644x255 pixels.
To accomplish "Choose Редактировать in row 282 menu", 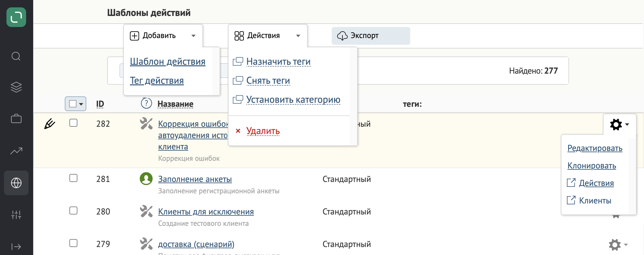I will (x=595, y=148).
